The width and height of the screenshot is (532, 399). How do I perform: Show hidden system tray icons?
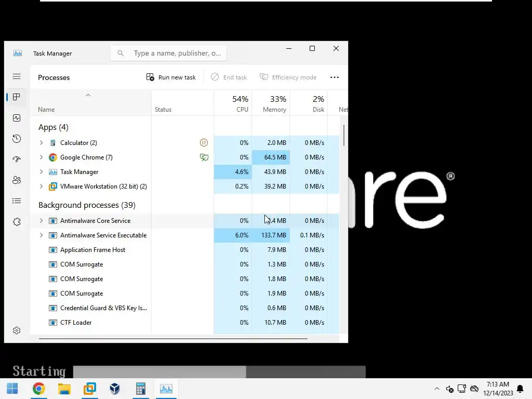(x=437, y=389)
